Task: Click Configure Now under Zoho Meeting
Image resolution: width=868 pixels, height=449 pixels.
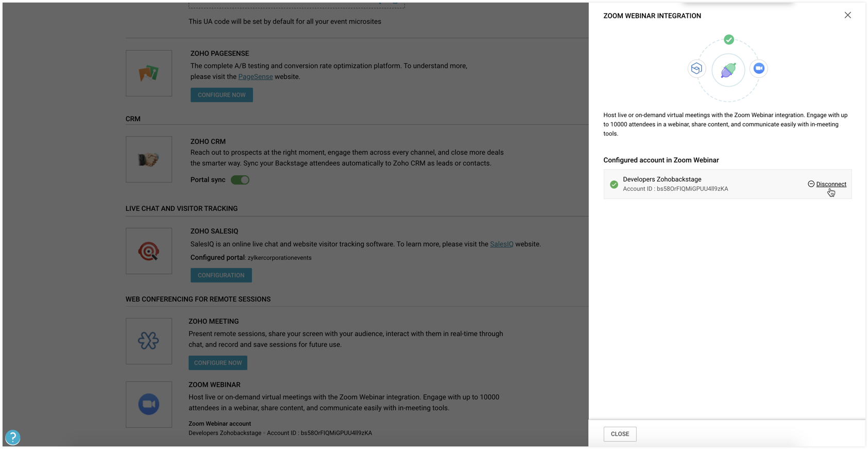Action: [x=218, y=363]
